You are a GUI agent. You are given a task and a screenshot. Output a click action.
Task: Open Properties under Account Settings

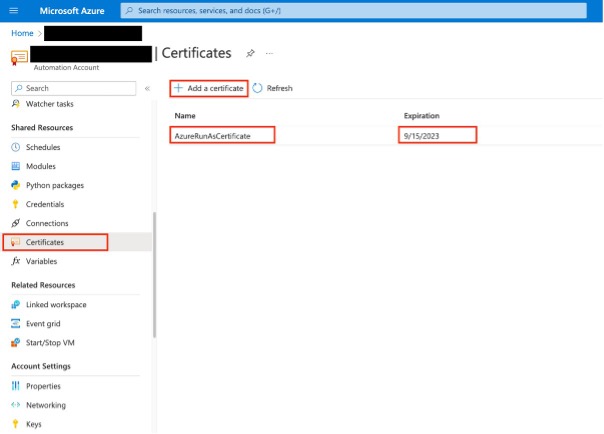click(43, 386)
